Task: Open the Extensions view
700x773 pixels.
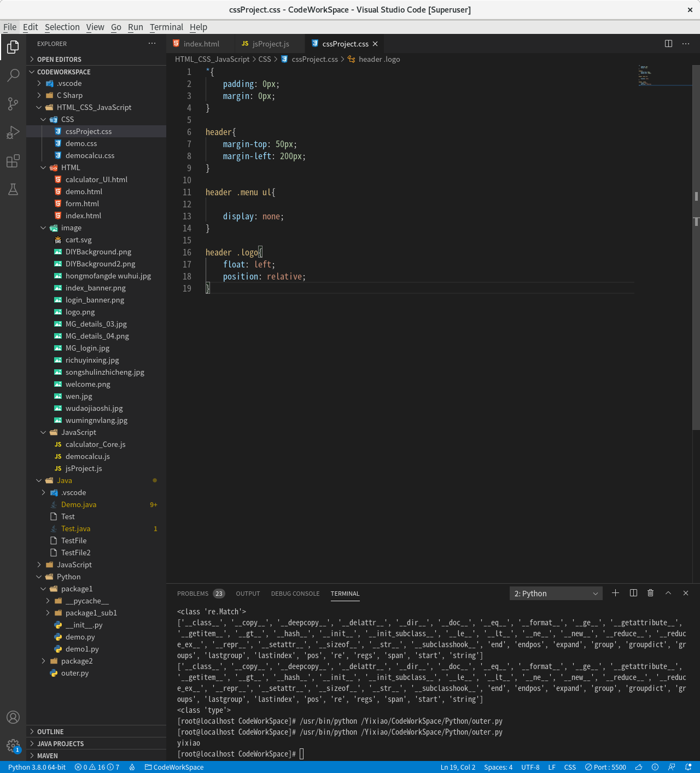Action: 13,161
